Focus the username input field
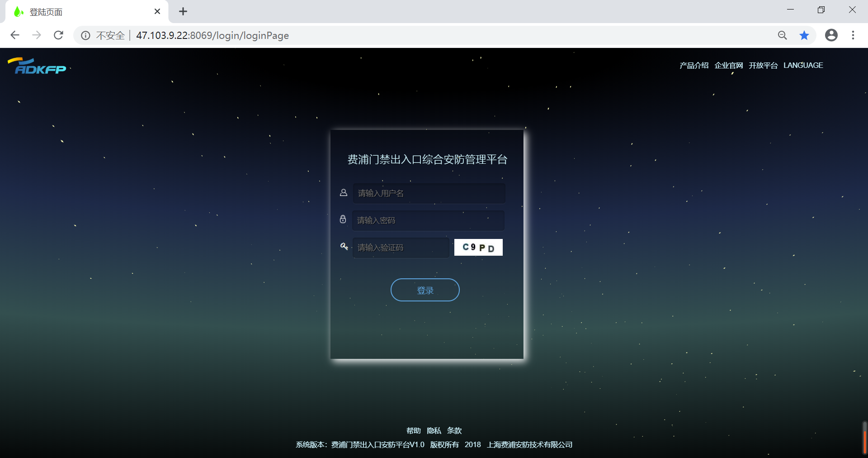 pyautogui.click(x=429, y=193)
